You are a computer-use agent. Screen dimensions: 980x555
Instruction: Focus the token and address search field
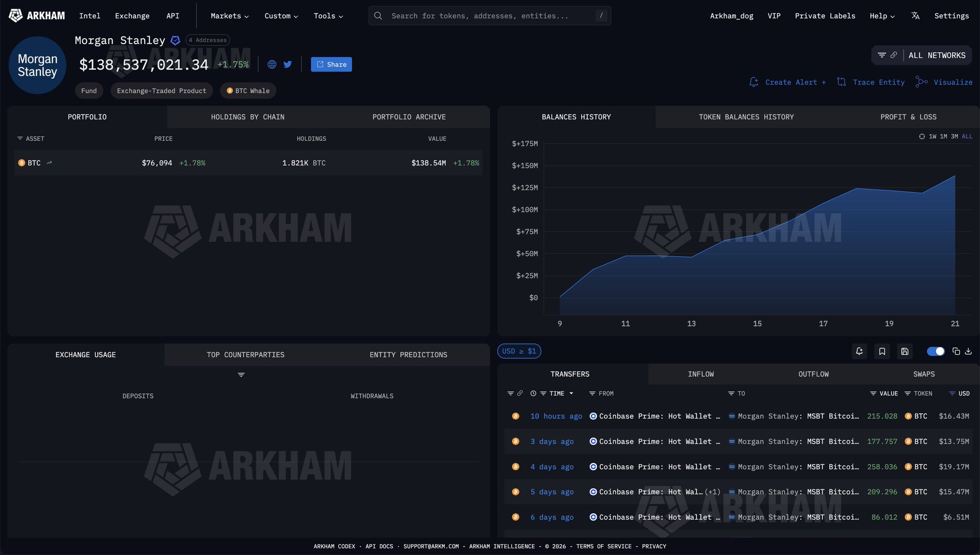pos(488,16)
